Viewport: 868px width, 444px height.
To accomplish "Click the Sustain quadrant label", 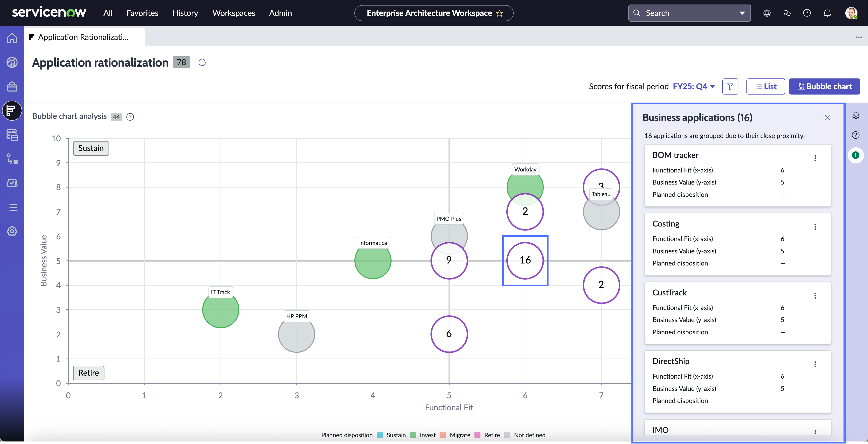I will point(91,148).
